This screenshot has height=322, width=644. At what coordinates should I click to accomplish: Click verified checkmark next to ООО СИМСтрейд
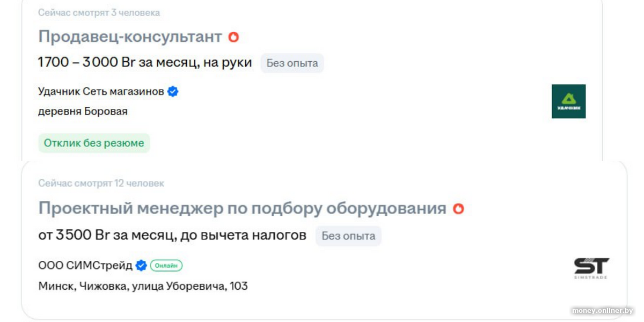click(141, 266)
